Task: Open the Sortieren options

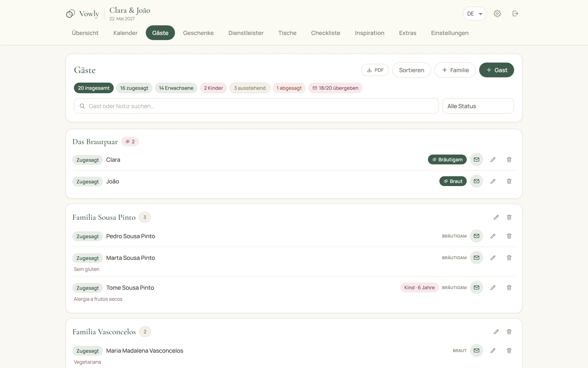Action: (x=411, y=70)
